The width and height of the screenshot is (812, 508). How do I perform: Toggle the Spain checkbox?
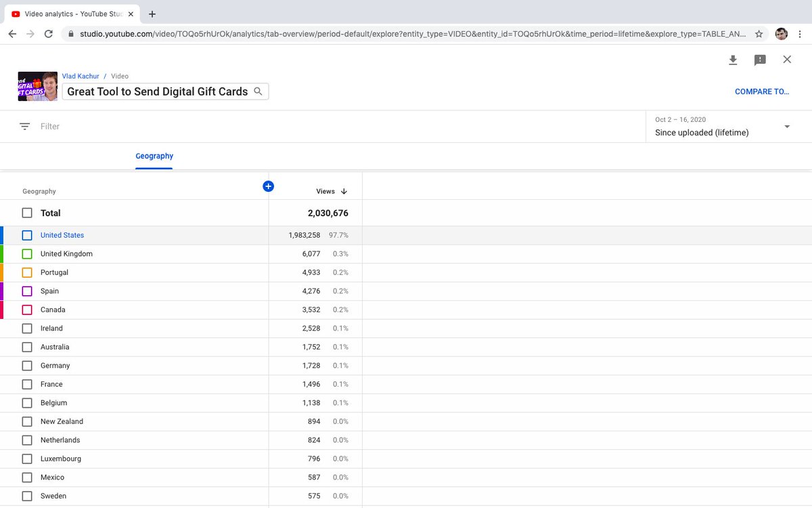[27, 291]
